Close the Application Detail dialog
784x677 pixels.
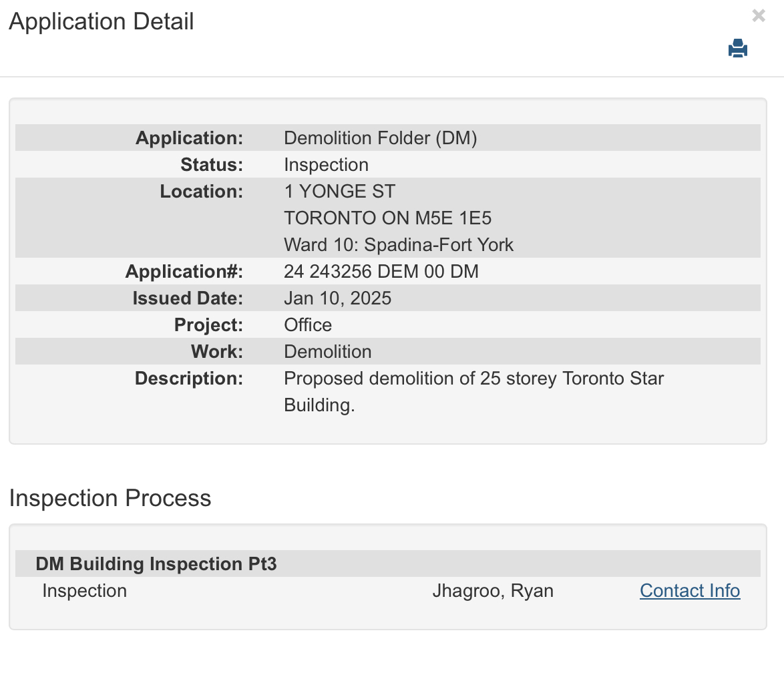pos(758,16)
